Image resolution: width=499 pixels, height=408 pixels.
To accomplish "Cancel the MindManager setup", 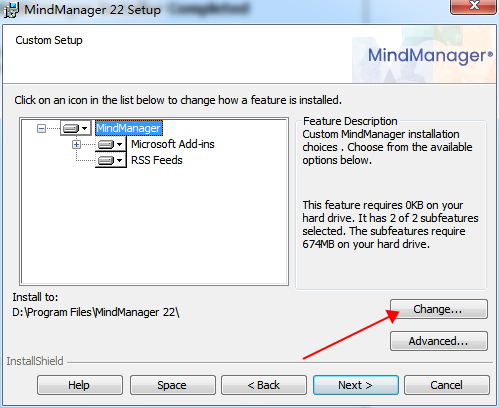I will 447,385.
